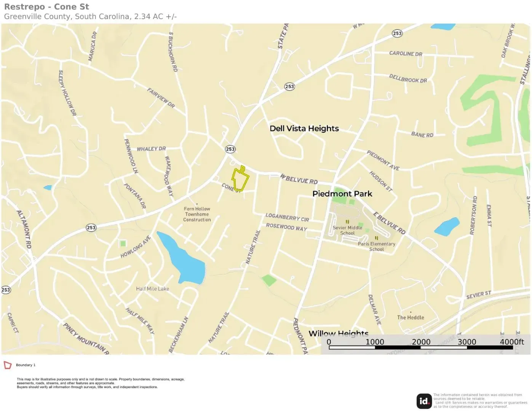The height and width of the screenshot is (411, 532).
Task: Click the Piedmont Park label
Action: pyautogui.click(x=342, y=194)
